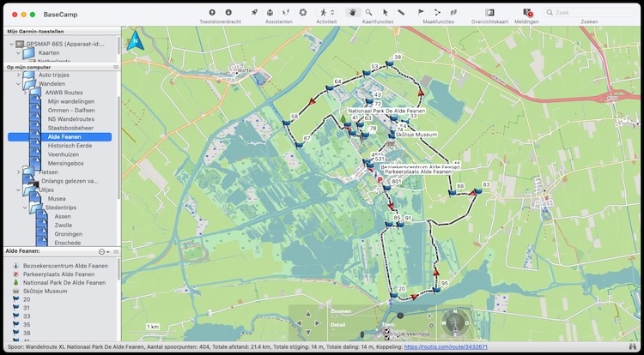The width and height of the screenshot is (644, 355).
Task: Select the new route tool
Action: click(437, 13)
